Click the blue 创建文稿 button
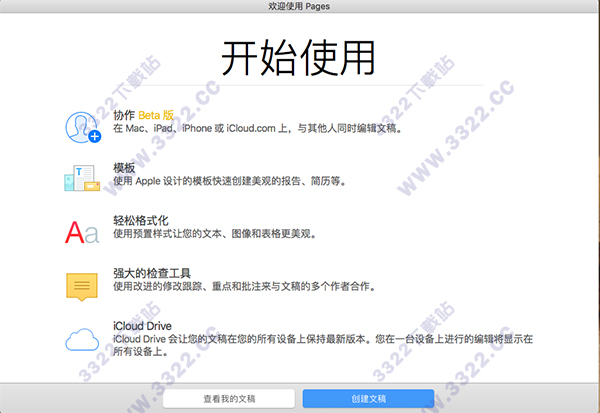Screen dimensions: 600x413 tap(368, 399)
